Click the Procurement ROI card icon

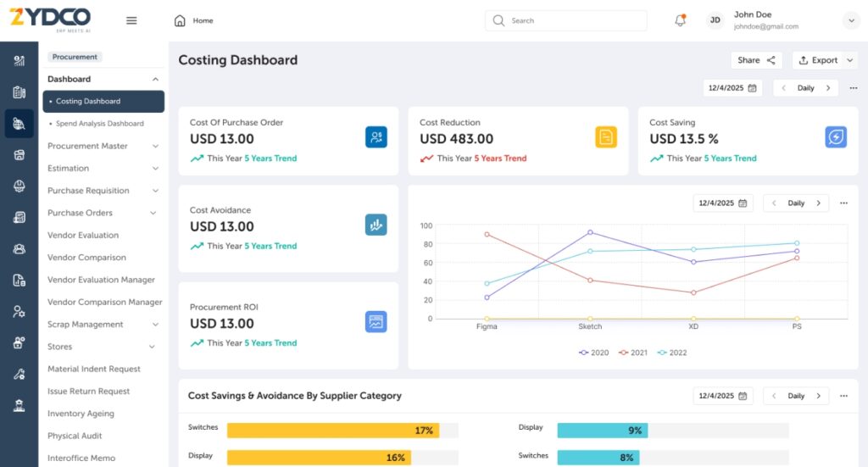pyautogui.click(x=376, y=322)
